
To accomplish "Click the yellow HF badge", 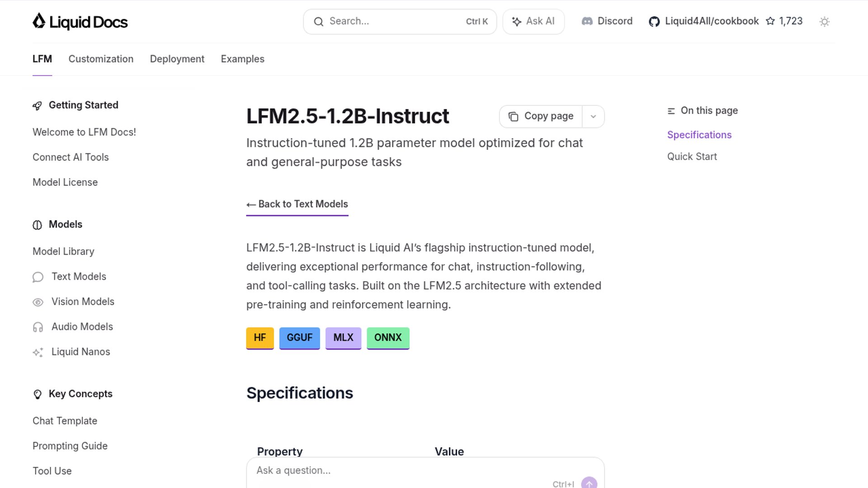I will [x=260, y=338].
